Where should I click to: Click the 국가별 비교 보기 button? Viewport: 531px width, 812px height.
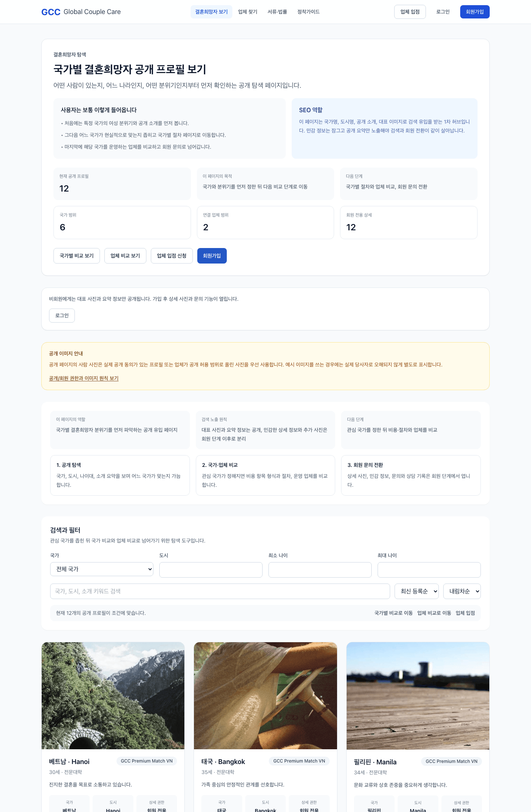coord(77,256)
